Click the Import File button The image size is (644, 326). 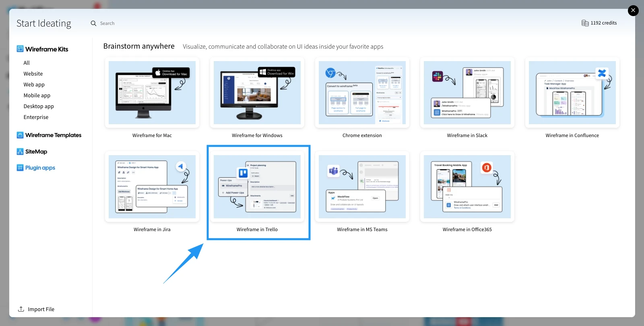(x=36, y=309)
